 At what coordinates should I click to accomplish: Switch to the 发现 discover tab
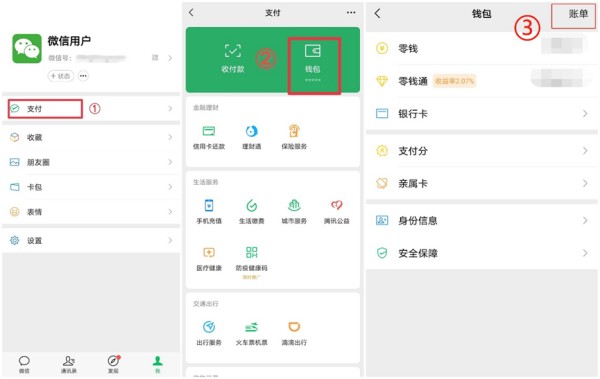coord(113,364)
